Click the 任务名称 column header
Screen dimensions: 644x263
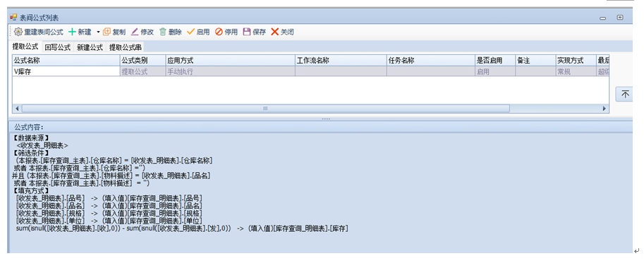pyautogui.click(x=430, y=61)
